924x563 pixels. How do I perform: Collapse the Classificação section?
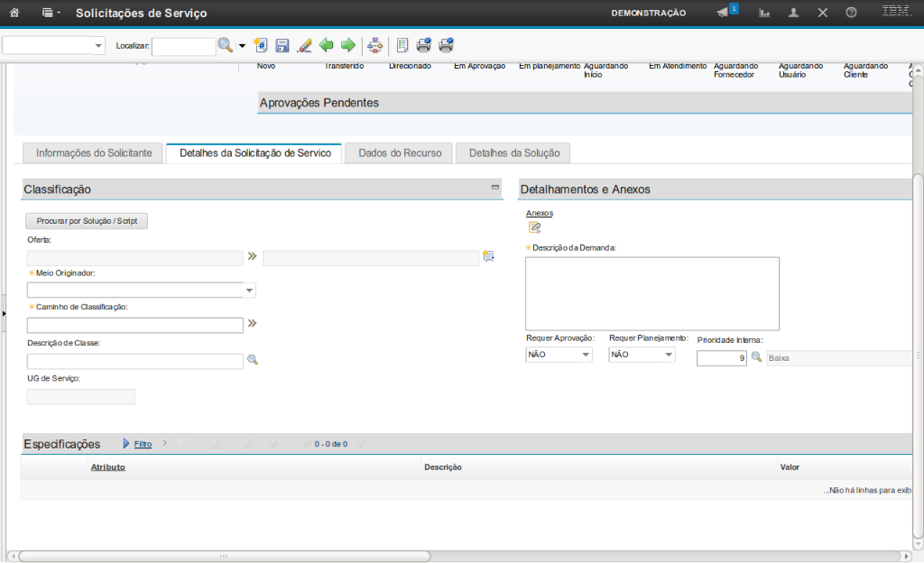[x=494, y=188]
